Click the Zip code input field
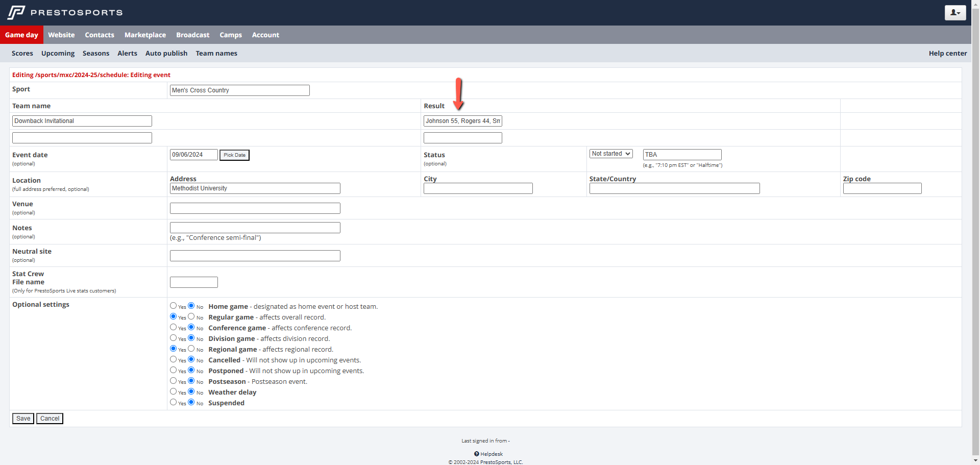The image size is (980, 465). (883, 188)
